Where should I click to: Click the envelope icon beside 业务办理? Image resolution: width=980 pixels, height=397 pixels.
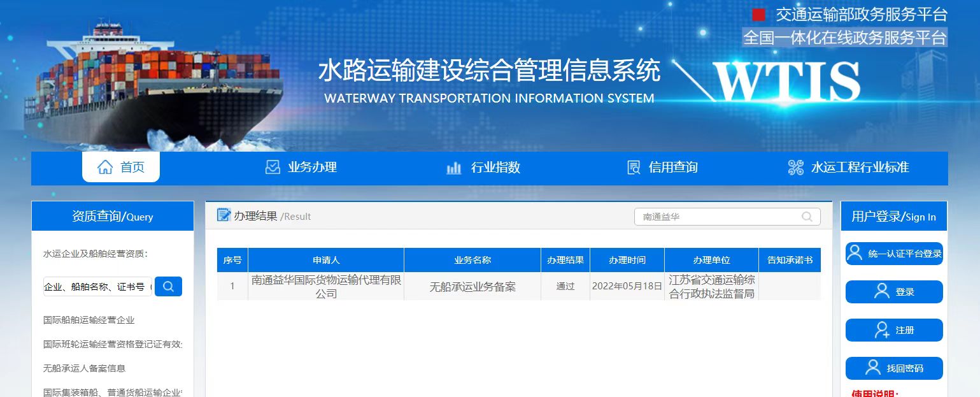tap(273, 167)
